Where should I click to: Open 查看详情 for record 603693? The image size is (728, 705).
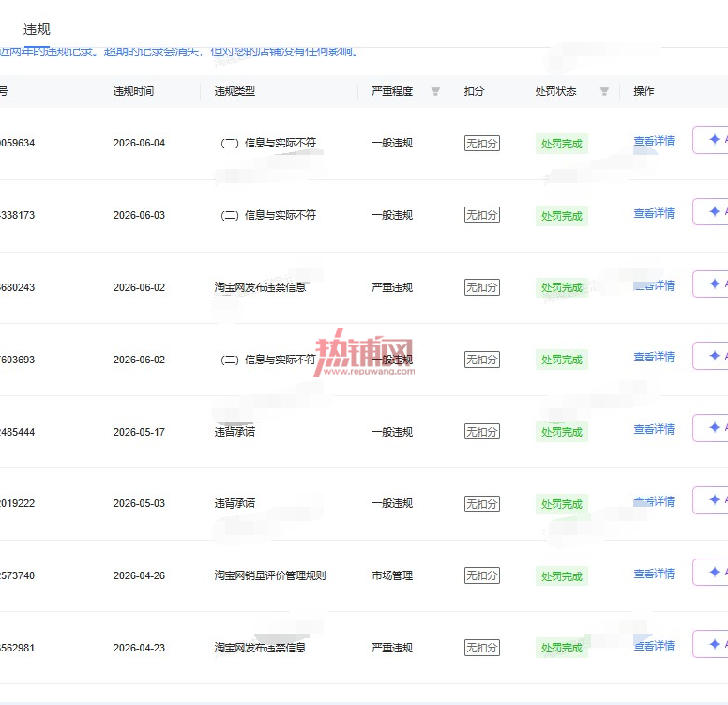coord(654,358)
